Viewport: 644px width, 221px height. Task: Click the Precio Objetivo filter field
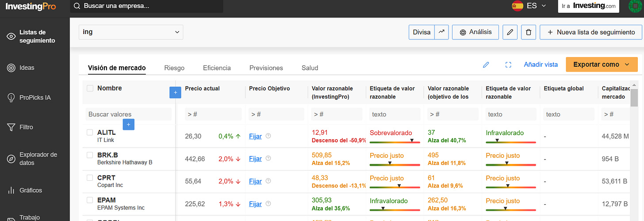(x=276, y=114)
